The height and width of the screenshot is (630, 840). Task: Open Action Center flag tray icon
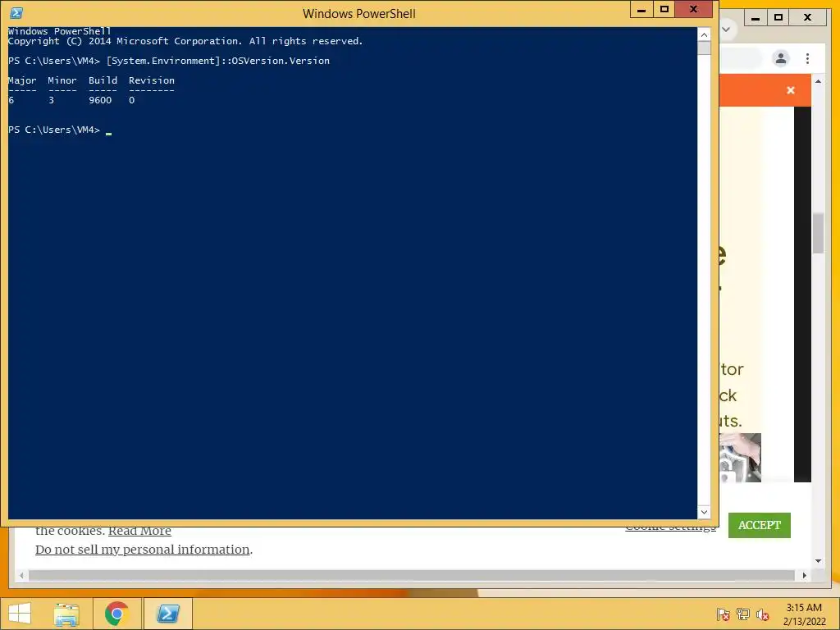click(724, 614)
